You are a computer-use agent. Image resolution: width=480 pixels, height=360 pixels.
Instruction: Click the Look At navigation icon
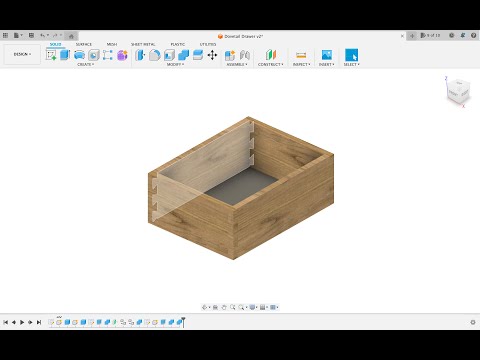(215, 307)
